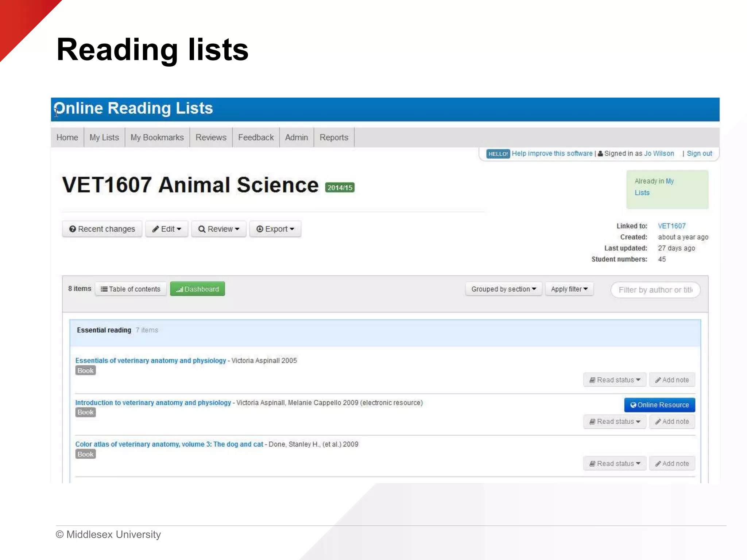Screen dimensions: 747x560
Task: Open Table of contents
Action: [x=131, y=289]
